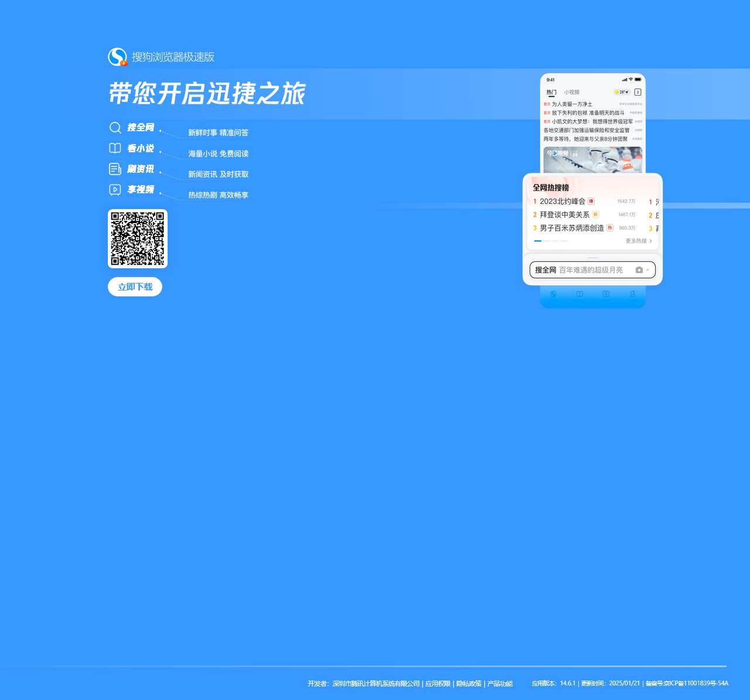Switch to the 小视频 tab
The width and height of the screenshot is (750, 700).
coord(571,92)
